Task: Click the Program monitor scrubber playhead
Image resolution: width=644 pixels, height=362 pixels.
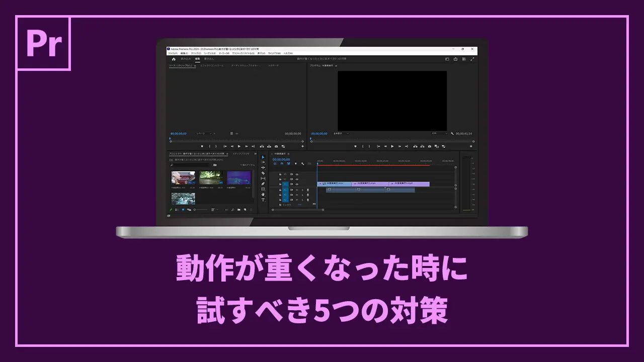Action: coord(310,139)
